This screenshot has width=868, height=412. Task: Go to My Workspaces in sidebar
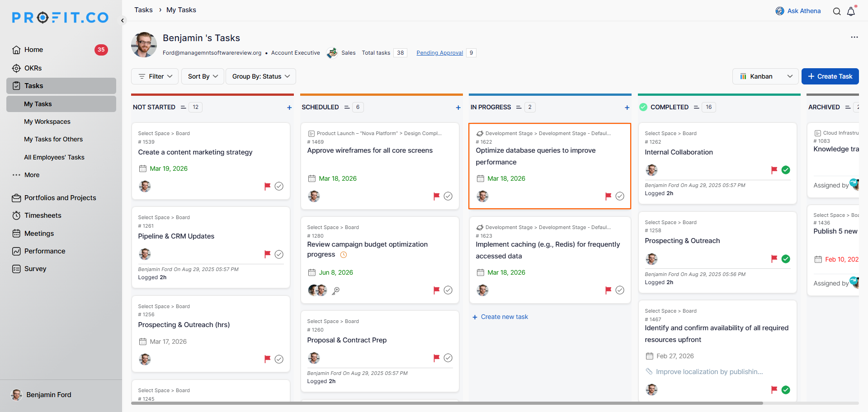point(47,122)
